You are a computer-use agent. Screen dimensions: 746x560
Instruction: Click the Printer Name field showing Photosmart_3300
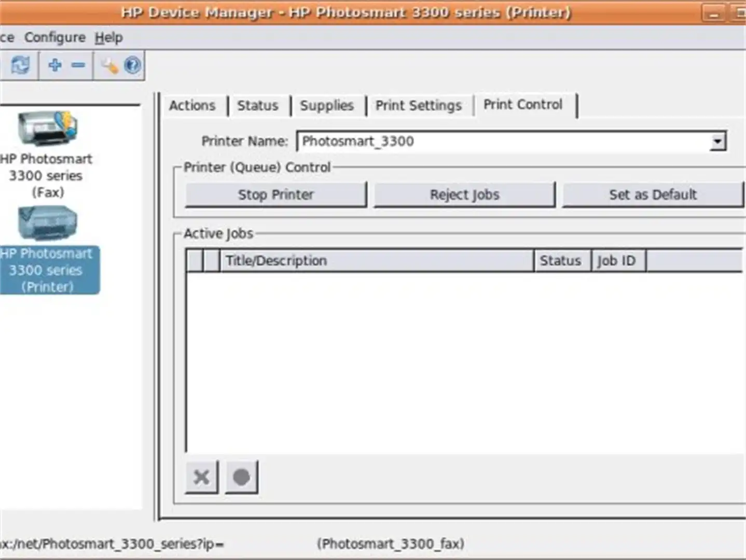(x=511, y=141)
